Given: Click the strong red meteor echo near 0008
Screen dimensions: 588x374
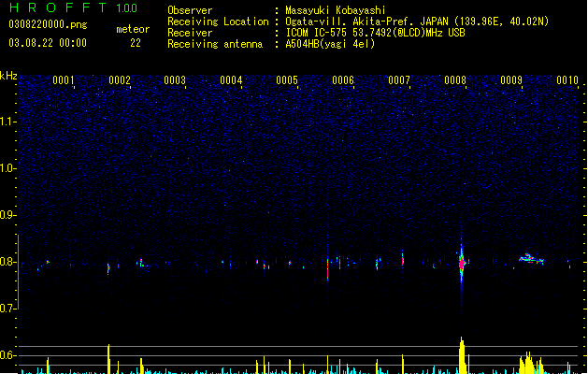Looking at the screenshot, I should (x=462, y=263).
